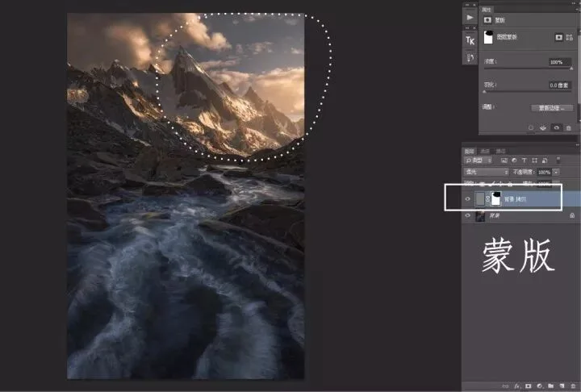
Task: Delete mask via Properties panel trash icon
Action: click(x=569, y=127)
